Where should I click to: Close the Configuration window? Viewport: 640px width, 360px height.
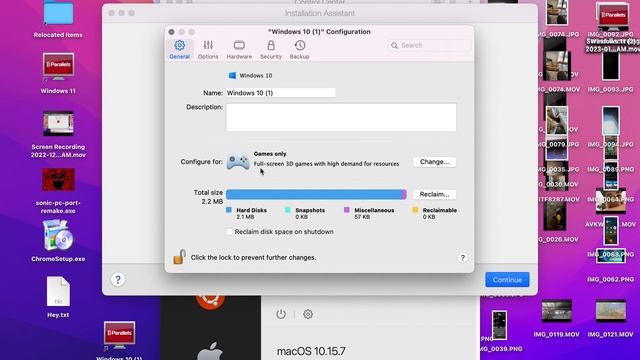pos(172,32)
